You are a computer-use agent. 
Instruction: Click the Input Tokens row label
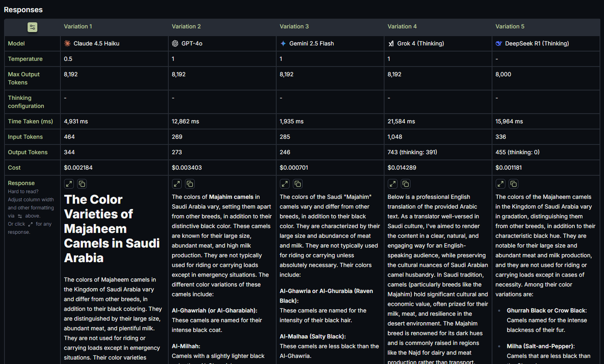tap(25, 137)
